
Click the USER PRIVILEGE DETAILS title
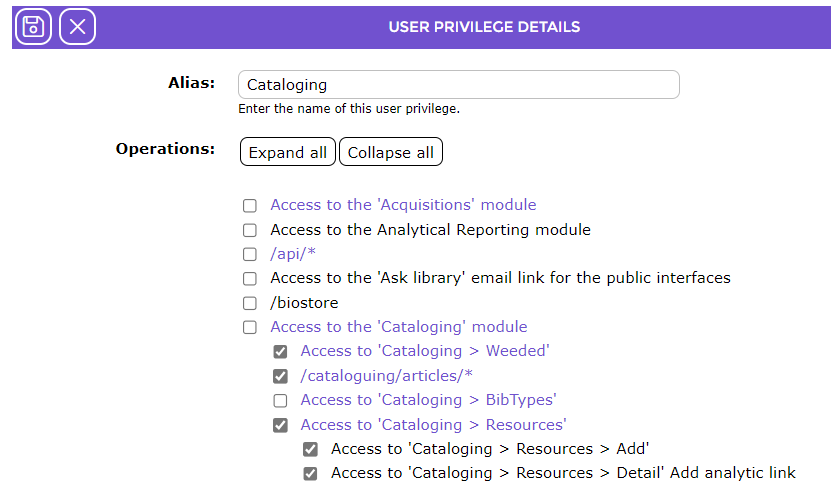[x=484, y=27]
